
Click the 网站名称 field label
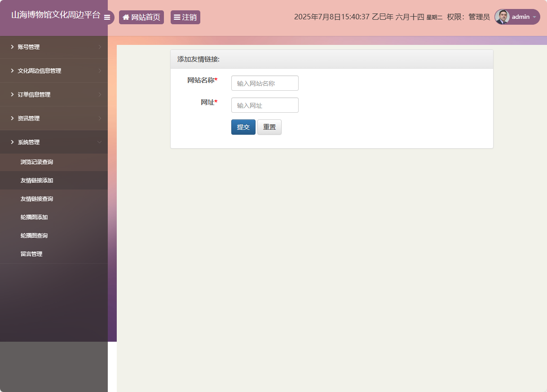point(203,80)
